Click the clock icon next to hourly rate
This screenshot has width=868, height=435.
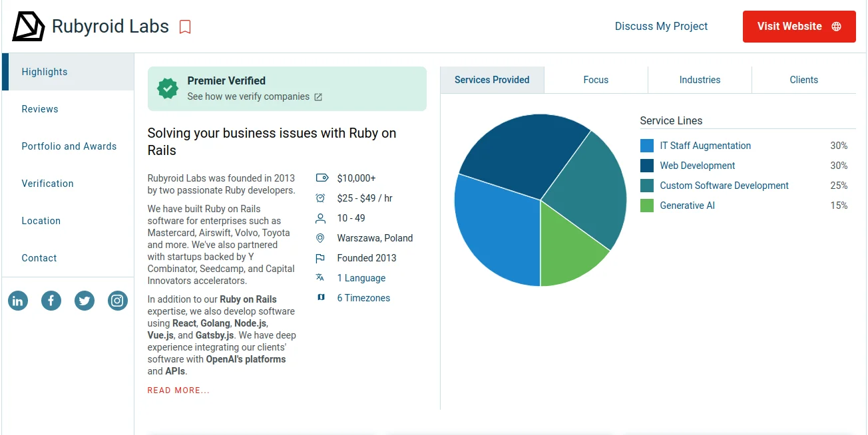(320, 198)
